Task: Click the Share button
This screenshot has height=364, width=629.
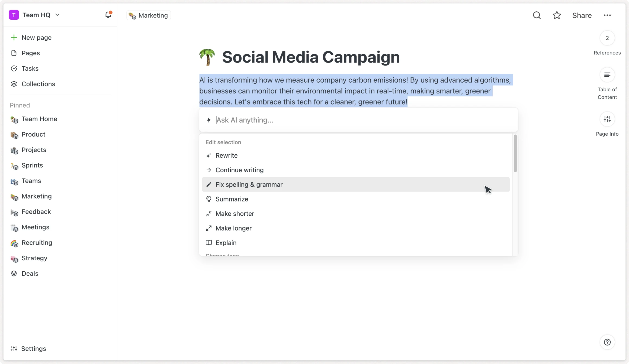Action: 582,15
